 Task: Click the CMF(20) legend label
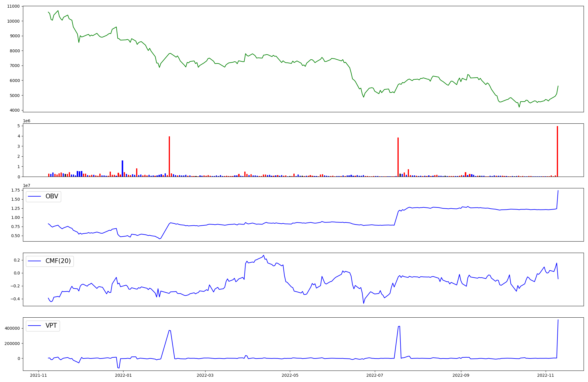tap(58, 261)
